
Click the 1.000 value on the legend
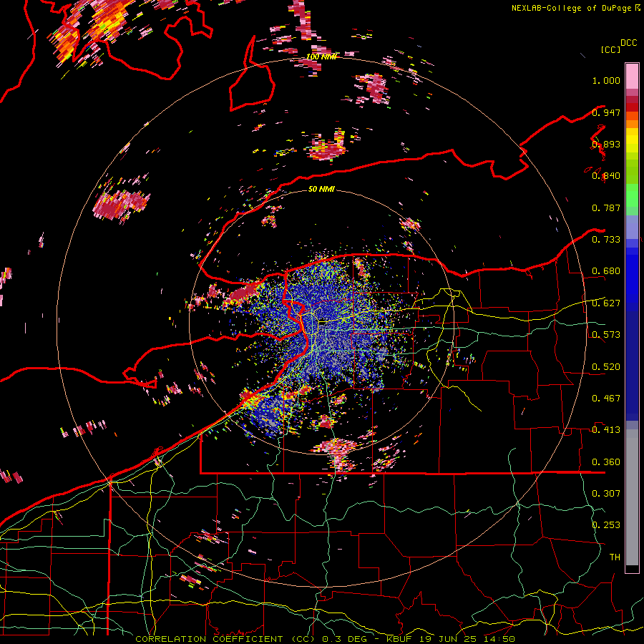click(606, 80)
